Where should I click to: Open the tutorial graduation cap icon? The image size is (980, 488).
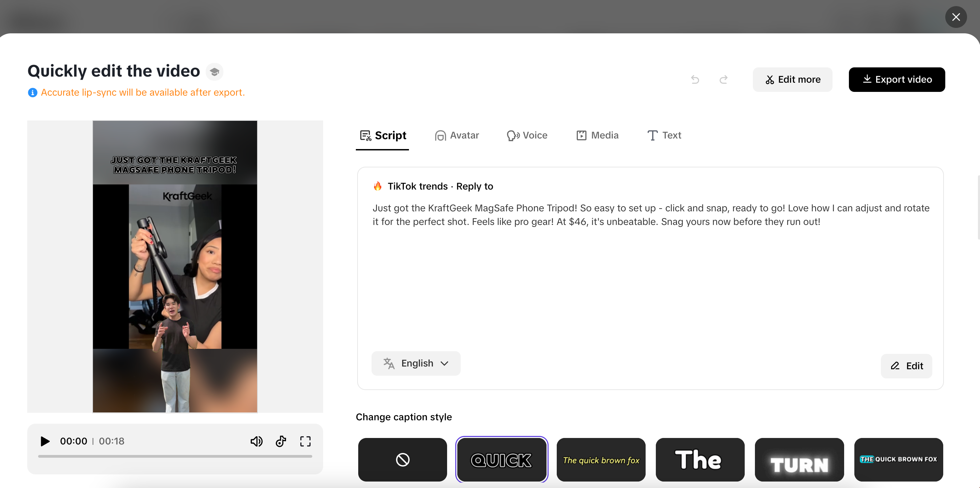[215, 71]
